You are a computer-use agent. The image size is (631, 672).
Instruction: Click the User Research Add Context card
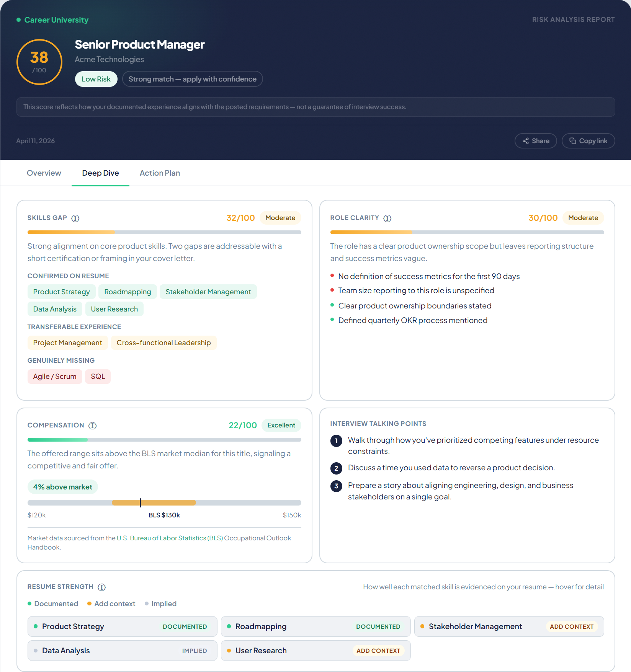pyautogui.click(x=316, y=651)
